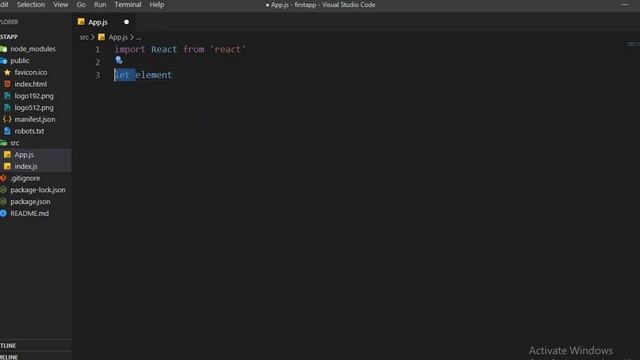640x360 pixels.
Task: Open package-lock.json file
Action: click(x=38, y=190)
